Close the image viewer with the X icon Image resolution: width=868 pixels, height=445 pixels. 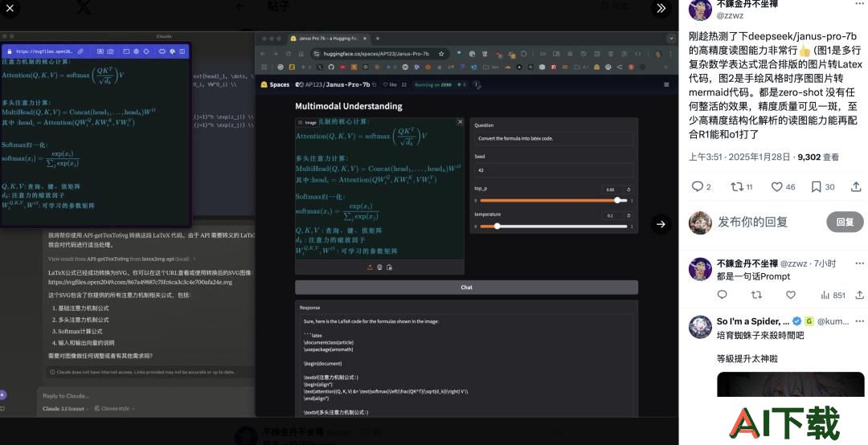coord(10,8)
